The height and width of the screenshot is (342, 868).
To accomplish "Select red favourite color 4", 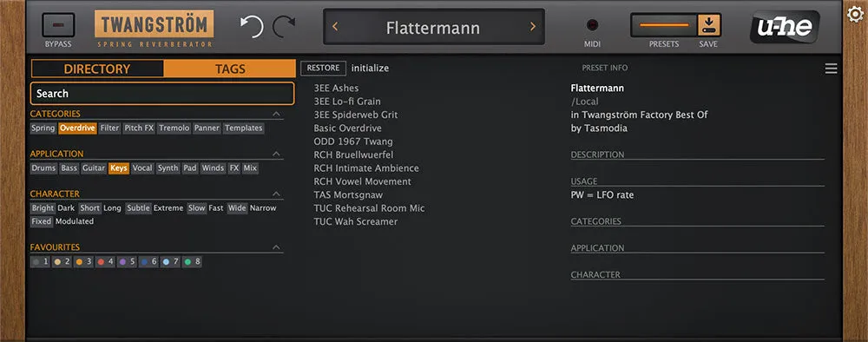I will coord(106,261).
